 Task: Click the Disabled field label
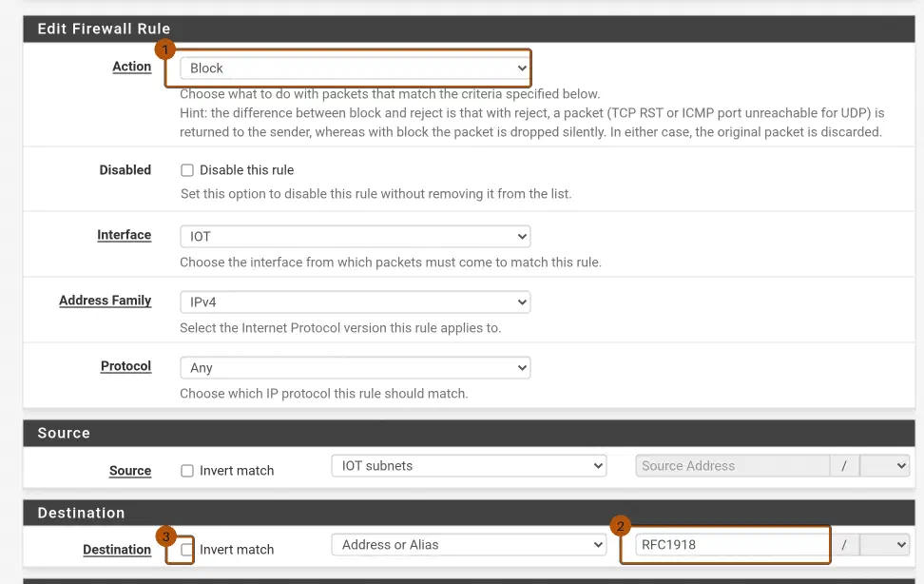[125, 170]
